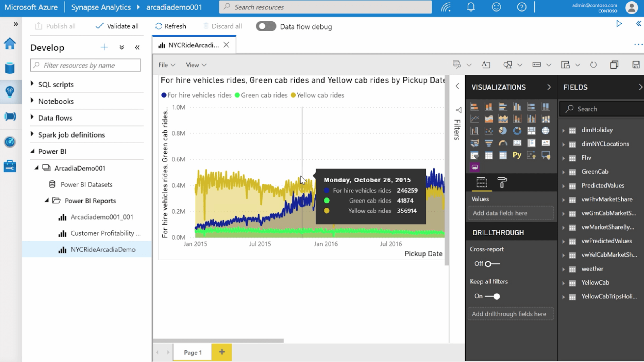Switch to Page 1 tab
Viewport: 644px width, 362px height.
coord(193,352)
